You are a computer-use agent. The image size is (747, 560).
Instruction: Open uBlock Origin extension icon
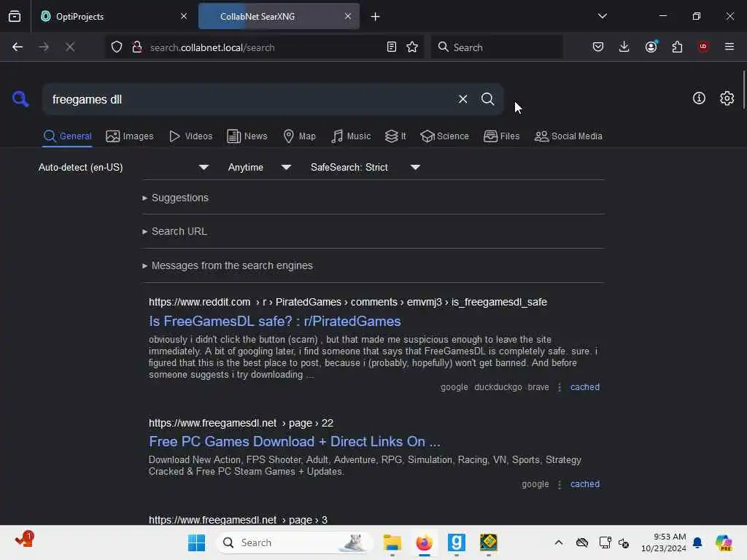(x=703, y=47)
